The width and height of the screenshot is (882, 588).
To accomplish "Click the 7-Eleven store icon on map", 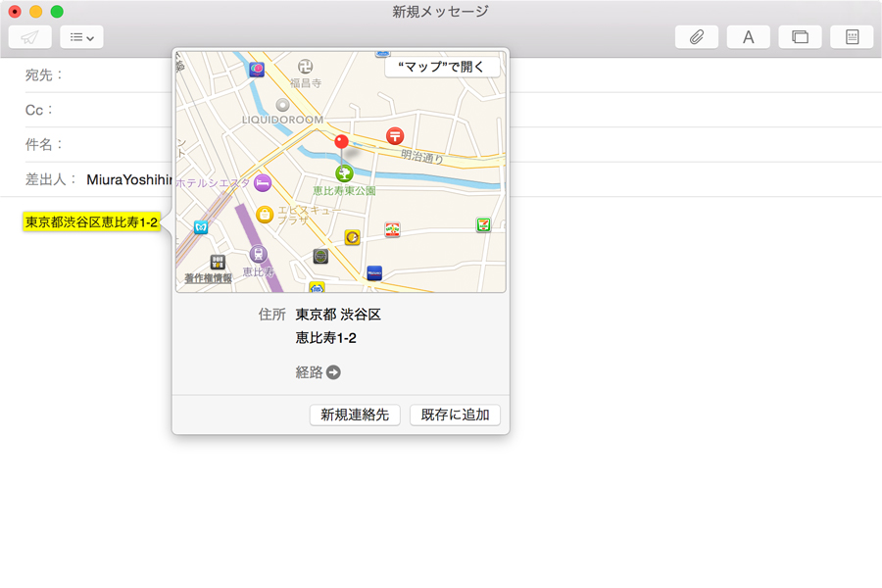I will point(483,225).
